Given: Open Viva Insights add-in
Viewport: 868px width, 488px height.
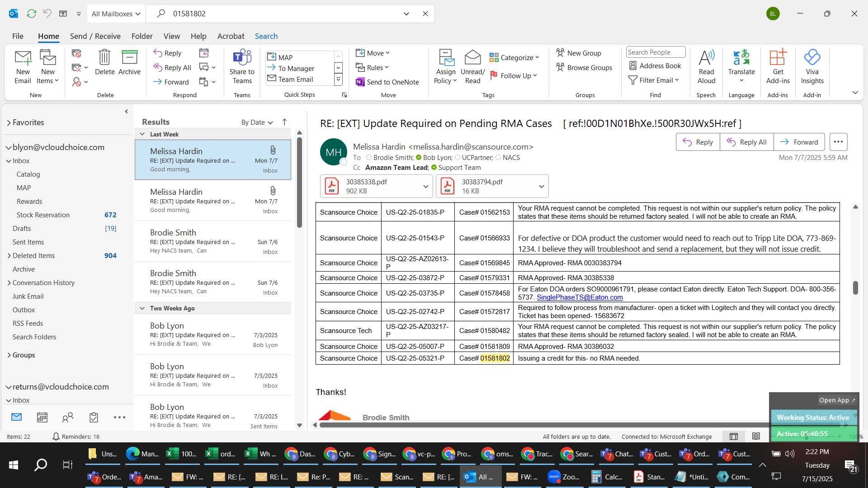Looking at the screenshot, I should tap(812, 67).
